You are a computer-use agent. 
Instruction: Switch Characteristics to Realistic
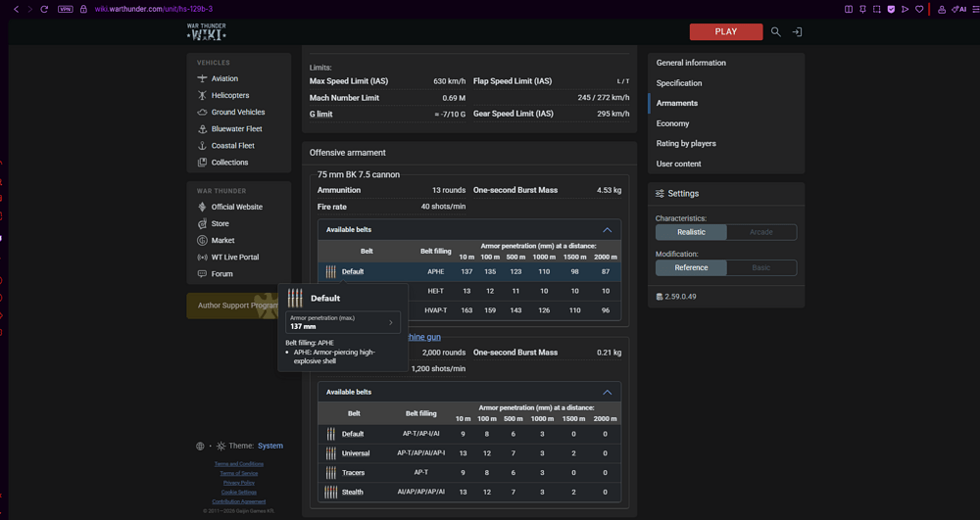(x=691, y=232)
